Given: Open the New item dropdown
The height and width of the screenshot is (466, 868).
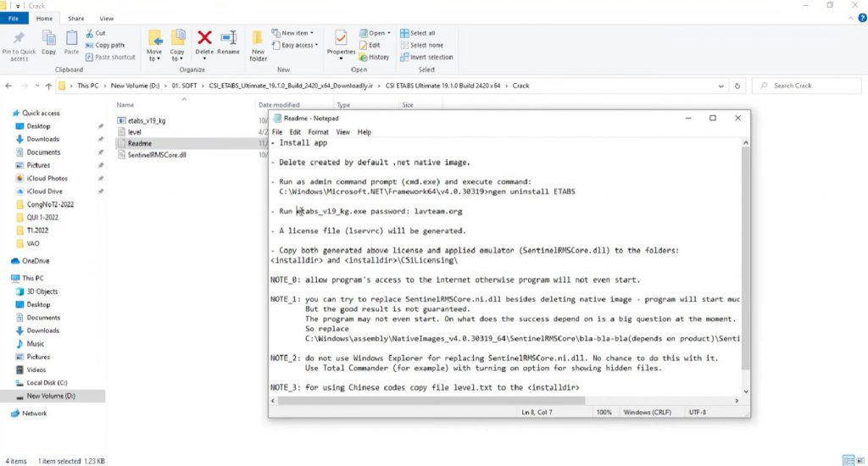Looking at the screenshot, I should (x=292, y=33).
